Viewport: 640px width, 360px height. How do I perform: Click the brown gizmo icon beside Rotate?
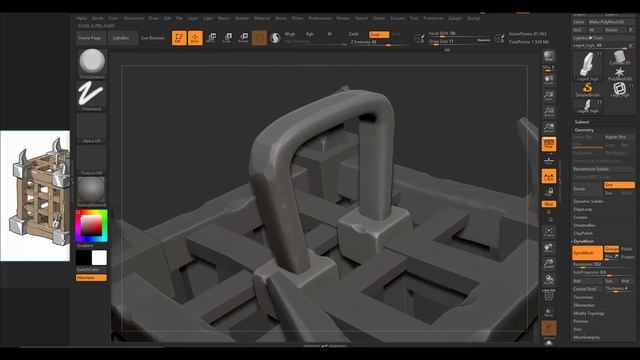pos(259,38)
